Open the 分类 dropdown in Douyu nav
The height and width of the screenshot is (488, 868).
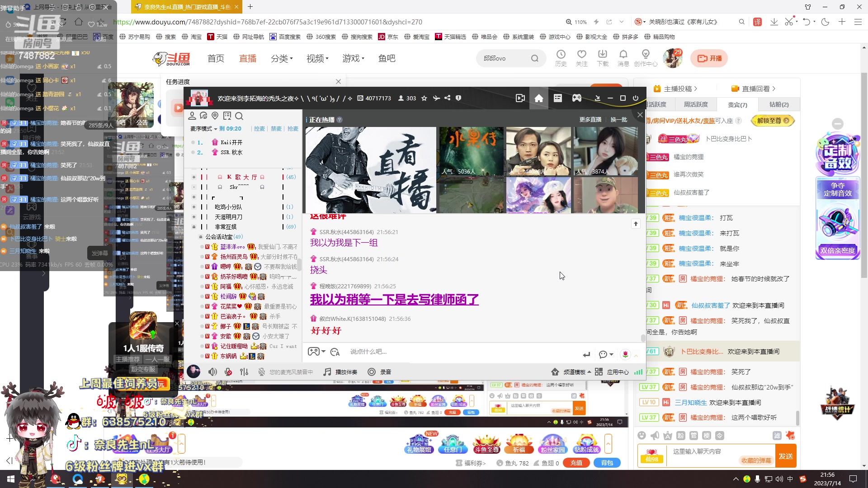282,59
